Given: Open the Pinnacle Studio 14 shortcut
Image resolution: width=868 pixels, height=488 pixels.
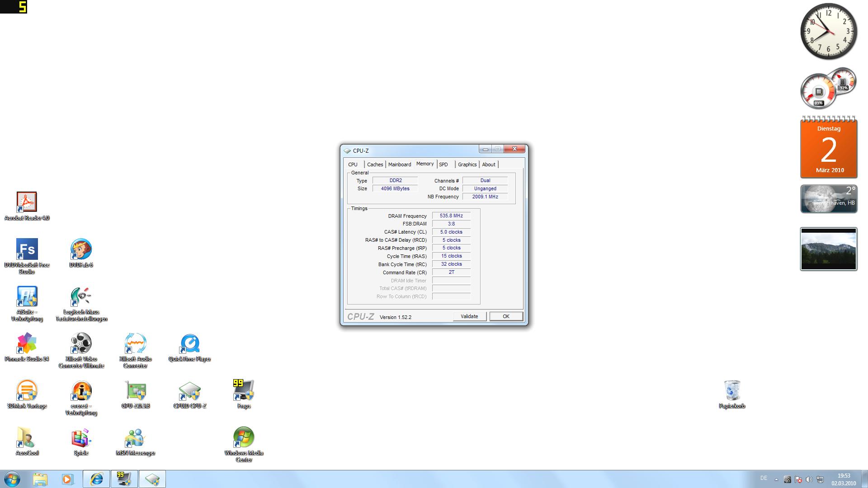Looking at the screenshot, I should (x=27, y=344).
